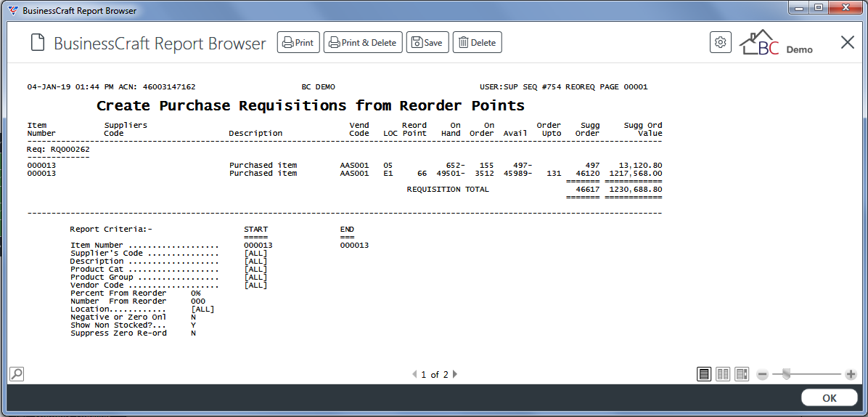Viewport: 868px width, 417px height.
Task: Click the 'Percent From Reorder' criteria line
Action: click(x=135, y=293)
